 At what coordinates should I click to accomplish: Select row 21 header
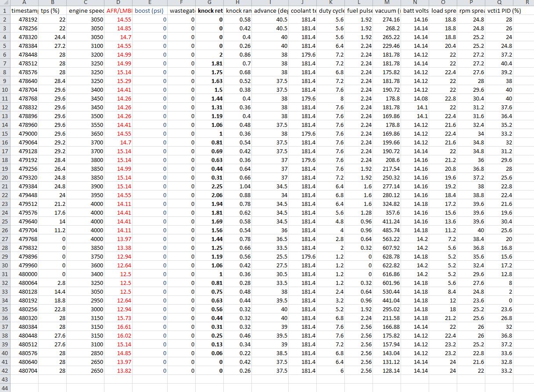(5, 186)
